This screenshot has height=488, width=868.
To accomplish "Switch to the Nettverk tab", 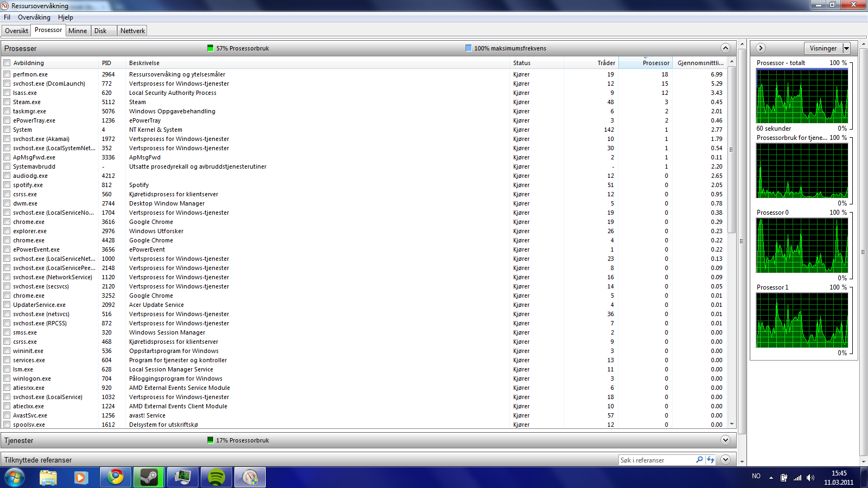I will (132, 31).
